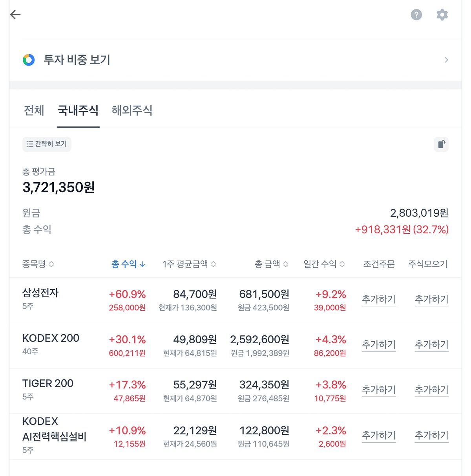Click the copy/export icon above the holdings
Viewport: 471px width, 476px height.
coord(441,144)
